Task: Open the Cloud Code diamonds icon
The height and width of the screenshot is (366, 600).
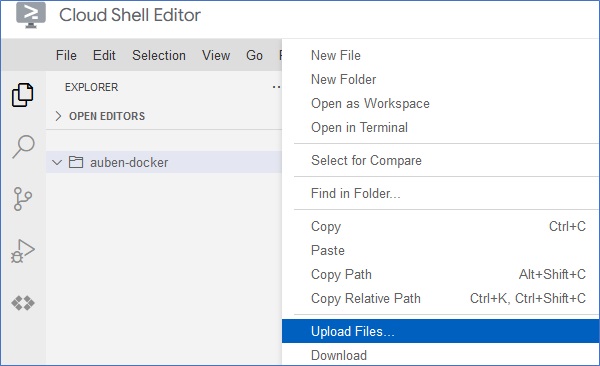Action: [x=23, y=303]
